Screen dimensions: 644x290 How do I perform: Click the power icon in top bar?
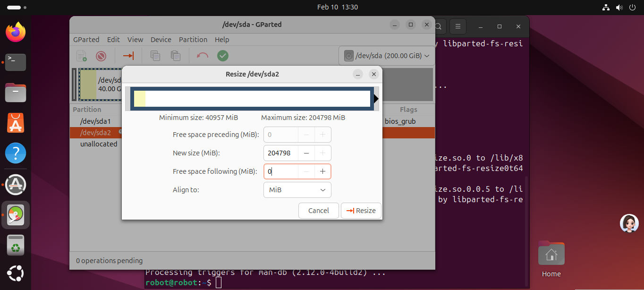[633, 7]
